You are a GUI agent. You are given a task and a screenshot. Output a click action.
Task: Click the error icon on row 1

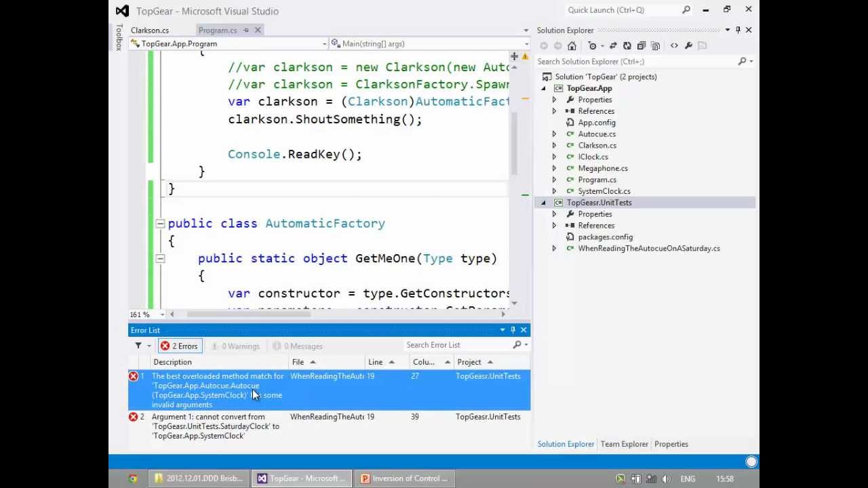click(134, 376)
